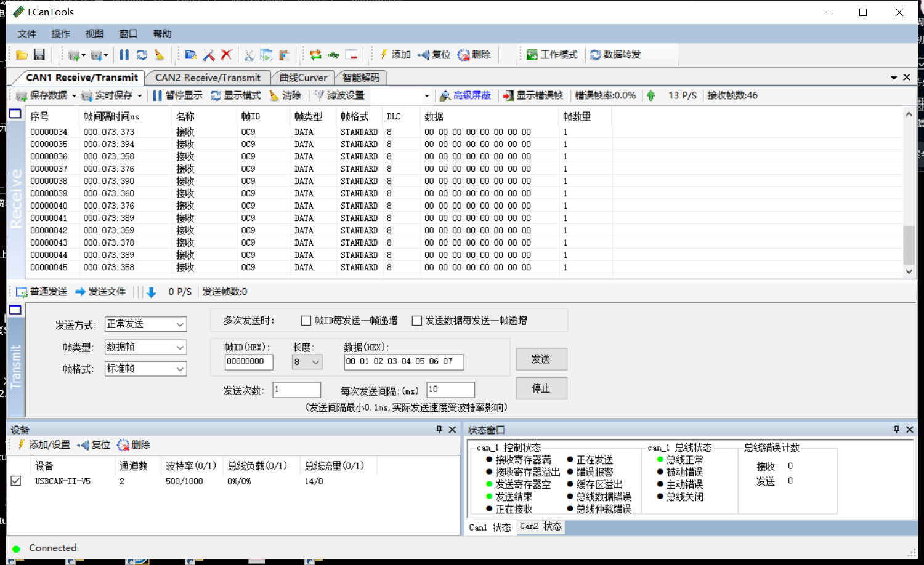Click the 数据(HEX) input field

coord(404,362)
